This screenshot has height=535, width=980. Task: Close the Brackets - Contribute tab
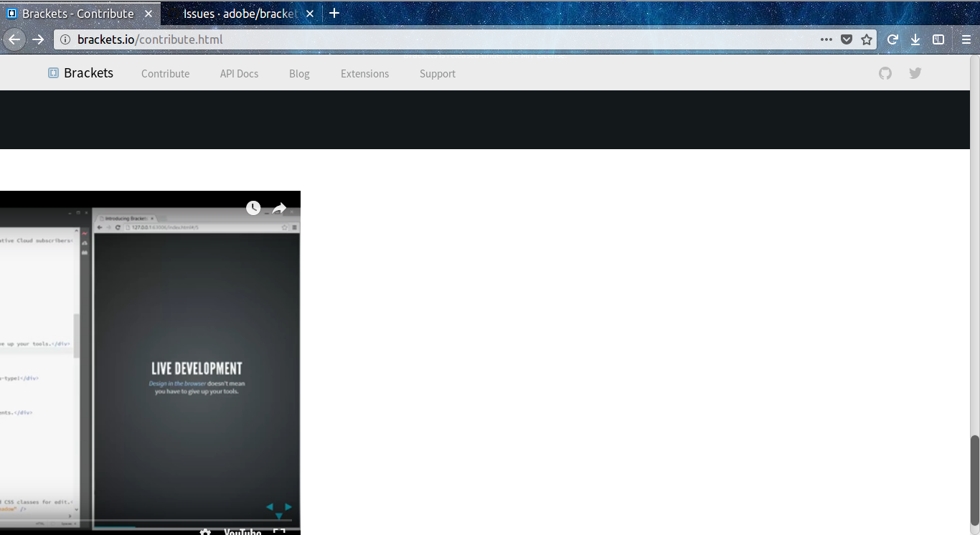click(149, 14)
